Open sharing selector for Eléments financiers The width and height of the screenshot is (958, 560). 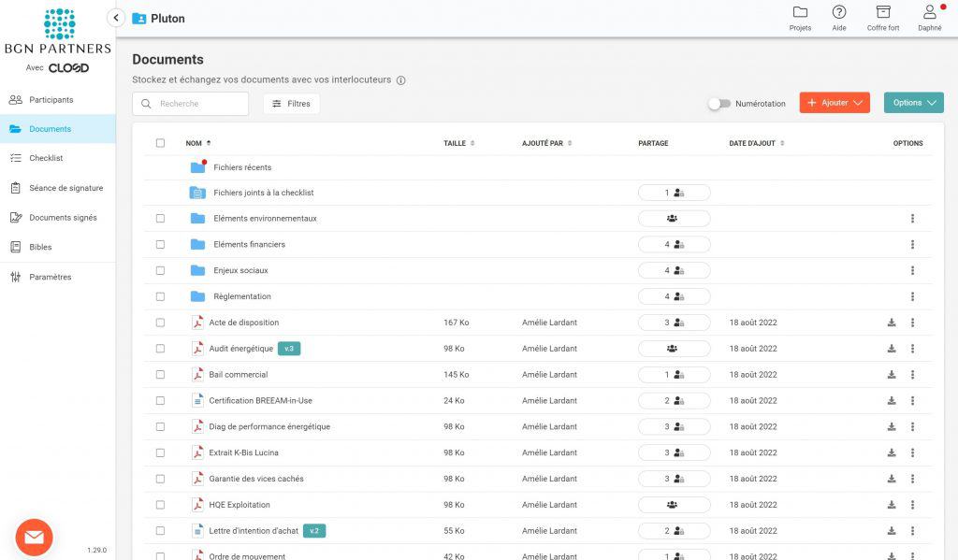click(674, 244)
